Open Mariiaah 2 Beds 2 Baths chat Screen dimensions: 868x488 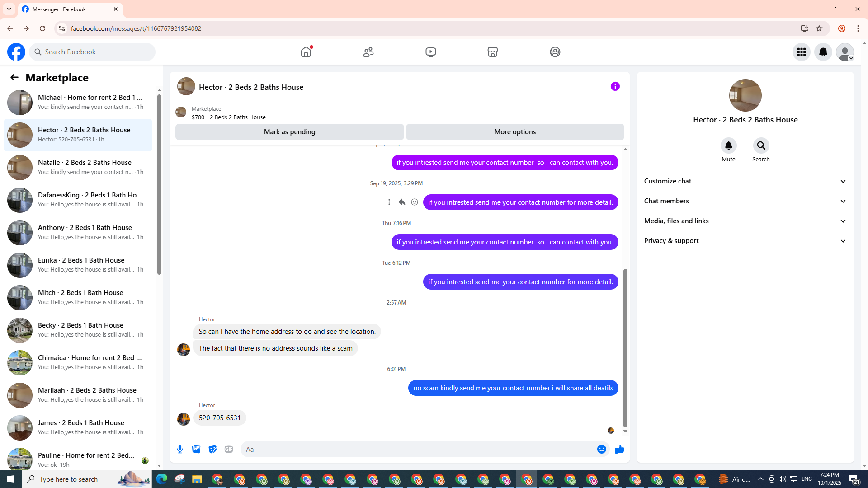pos(78,395)
